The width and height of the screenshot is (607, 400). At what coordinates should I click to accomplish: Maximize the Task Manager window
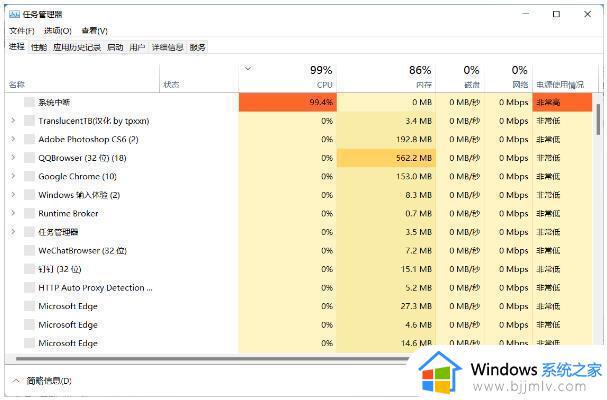(556, 14)
